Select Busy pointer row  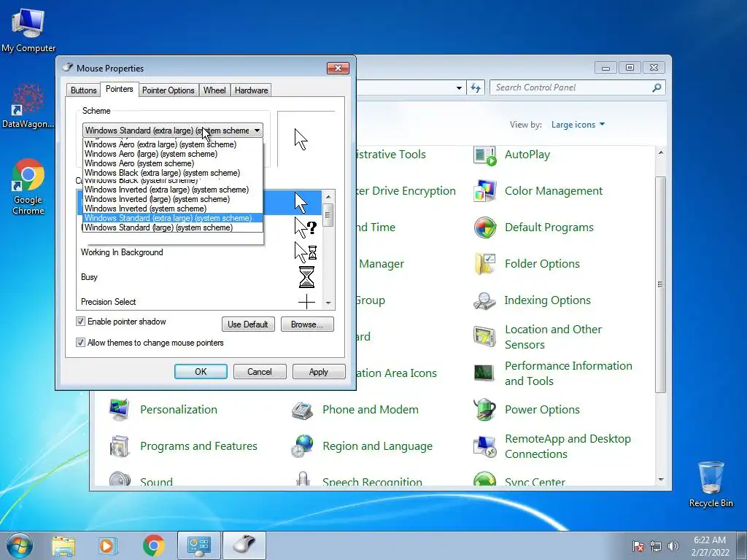click(x=200, y=277)
